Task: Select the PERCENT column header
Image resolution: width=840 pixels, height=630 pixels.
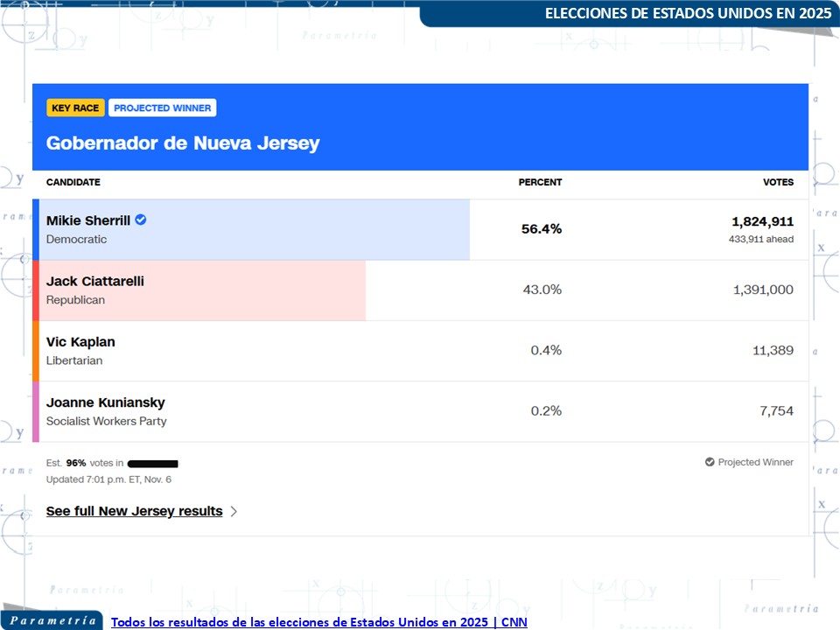Action: pyautogui.click(x=540, y=182)
